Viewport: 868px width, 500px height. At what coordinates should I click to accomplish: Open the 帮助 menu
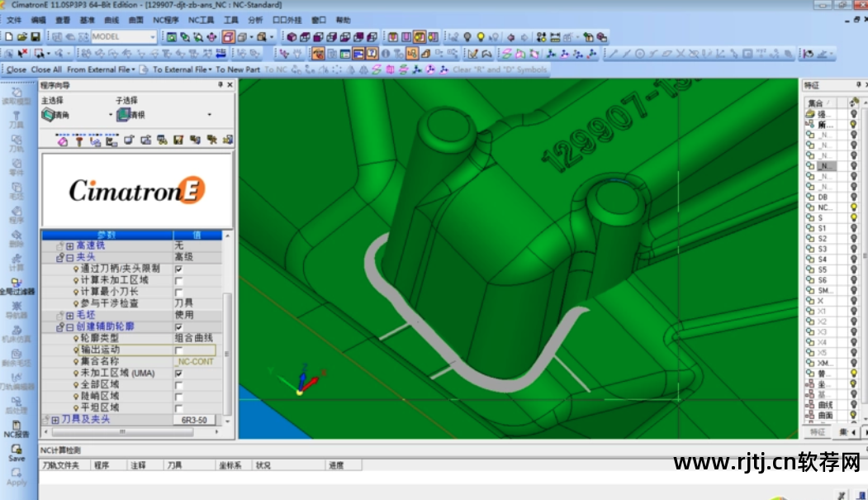pyautogui.click(x=344, y=20)
